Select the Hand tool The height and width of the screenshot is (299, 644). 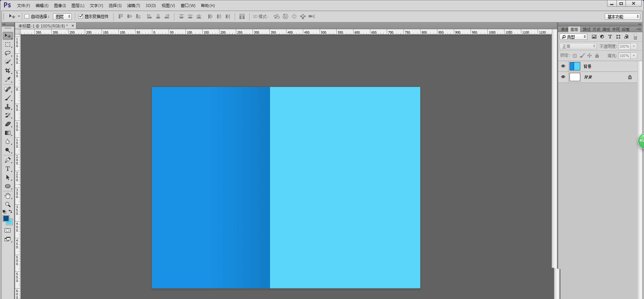click(8, 196)
